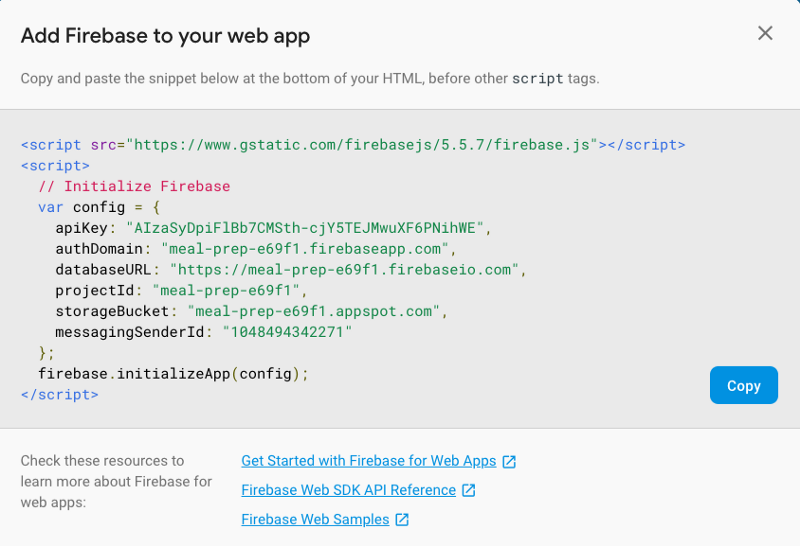Screen dimensions: 800x546
Task: Click external-link icon beside API Reference link
Action: pos(469,490)
